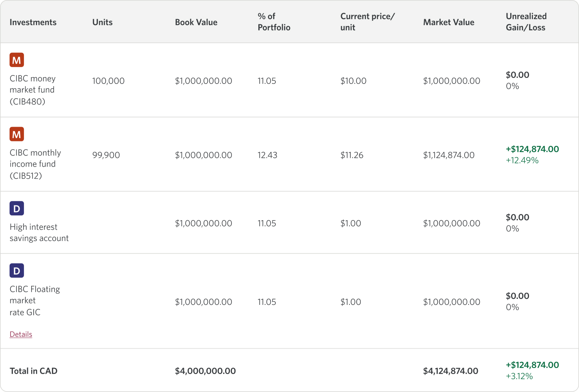
Task: Click the M icon for CIBC monthly income fund
Action: [17, 134]
